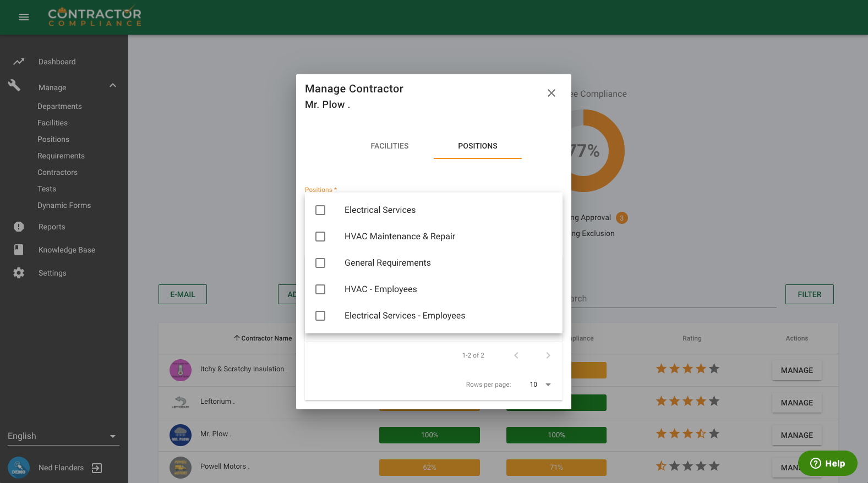
Task: Click star rating for Mr. Plow row
Action: pos(687,433)
